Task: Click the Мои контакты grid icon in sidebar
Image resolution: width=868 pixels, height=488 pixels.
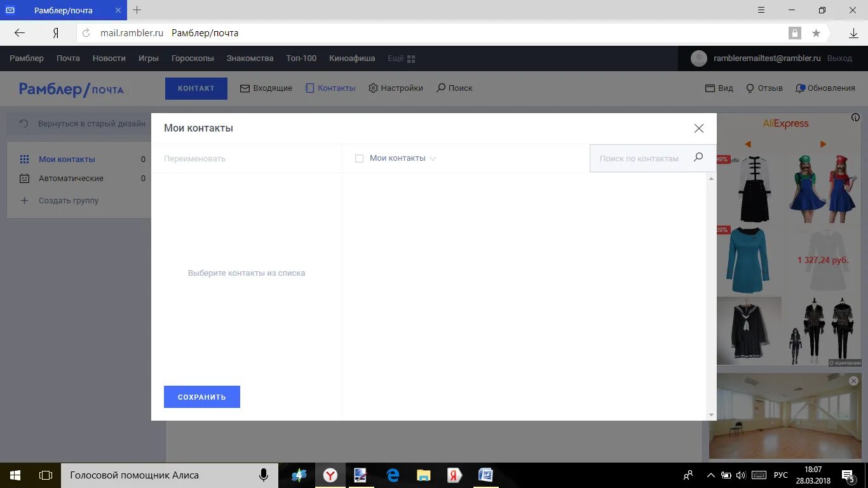Action: click(24, 159)
